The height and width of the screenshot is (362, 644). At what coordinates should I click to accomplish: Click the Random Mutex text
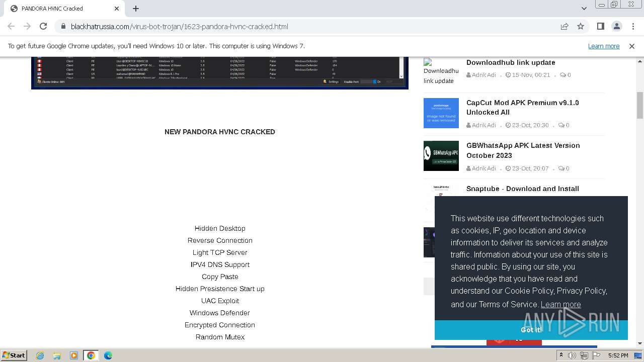point(220,337)
